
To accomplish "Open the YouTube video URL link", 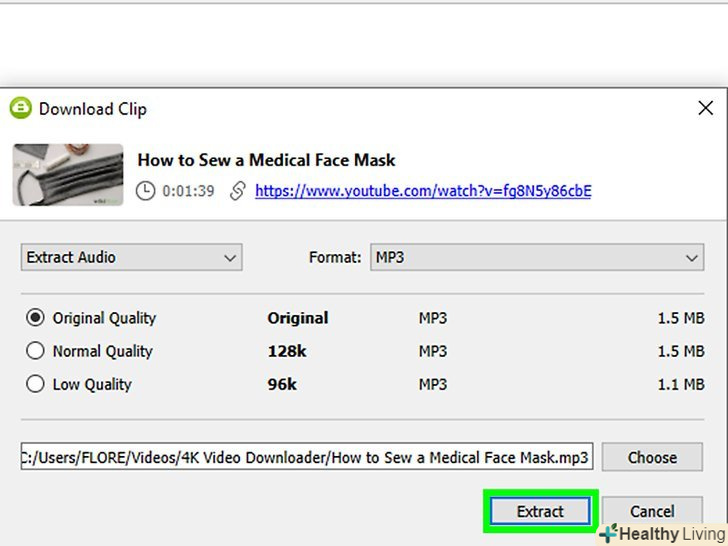I will pyautogui.click(x=423, y=191).
